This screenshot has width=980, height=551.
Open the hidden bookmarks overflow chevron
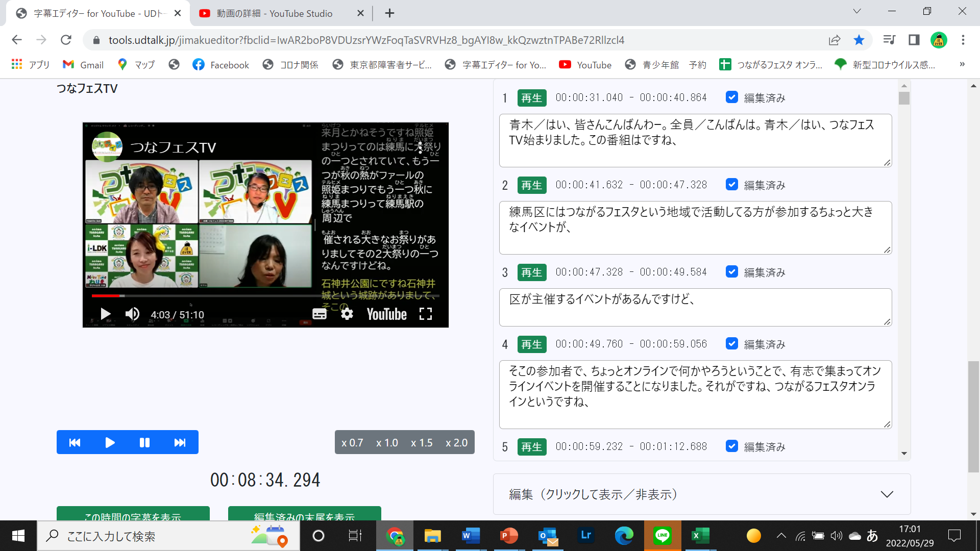tap(962, 64)
